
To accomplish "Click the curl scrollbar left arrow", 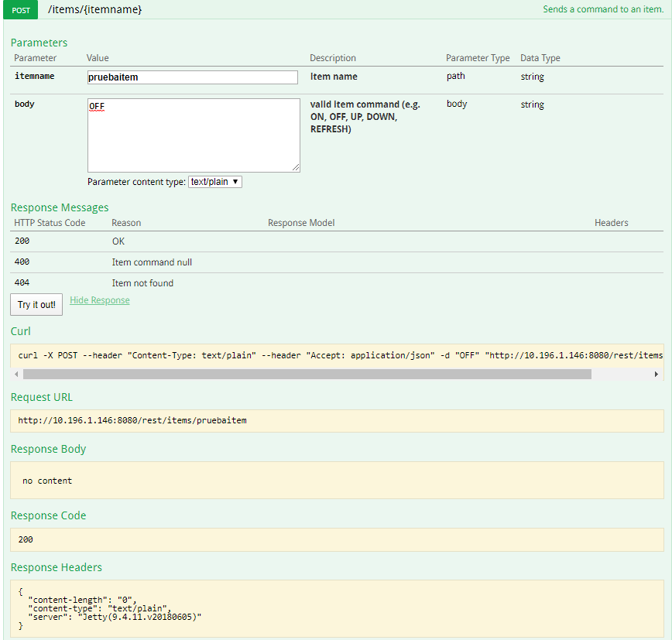I will (17, 375).
